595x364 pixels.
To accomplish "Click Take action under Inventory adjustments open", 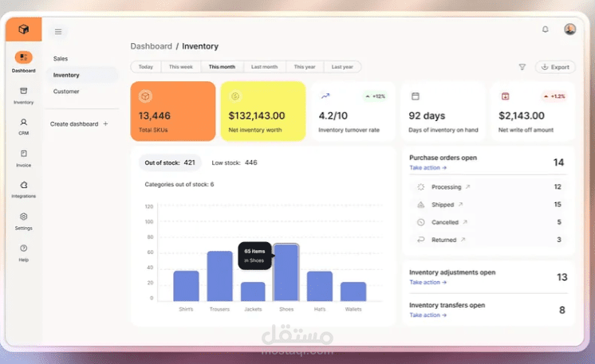I will click(x=428, y=282).
